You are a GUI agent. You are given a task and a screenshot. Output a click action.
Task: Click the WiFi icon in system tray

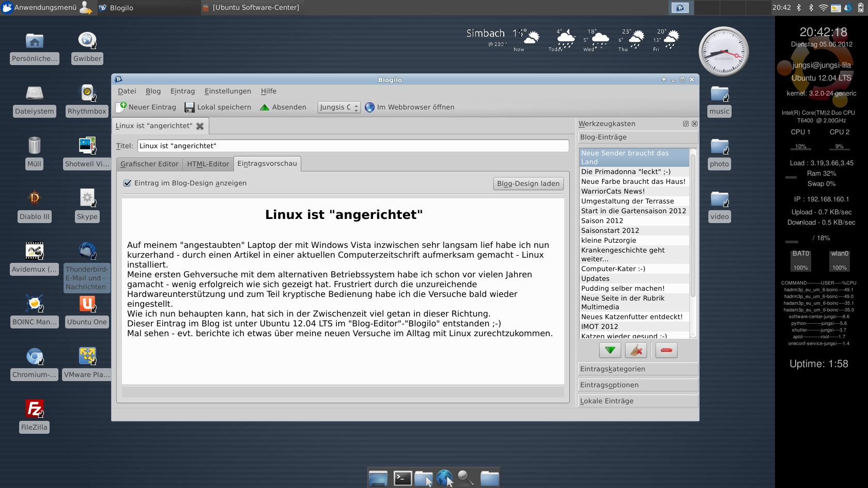[824, 8]
